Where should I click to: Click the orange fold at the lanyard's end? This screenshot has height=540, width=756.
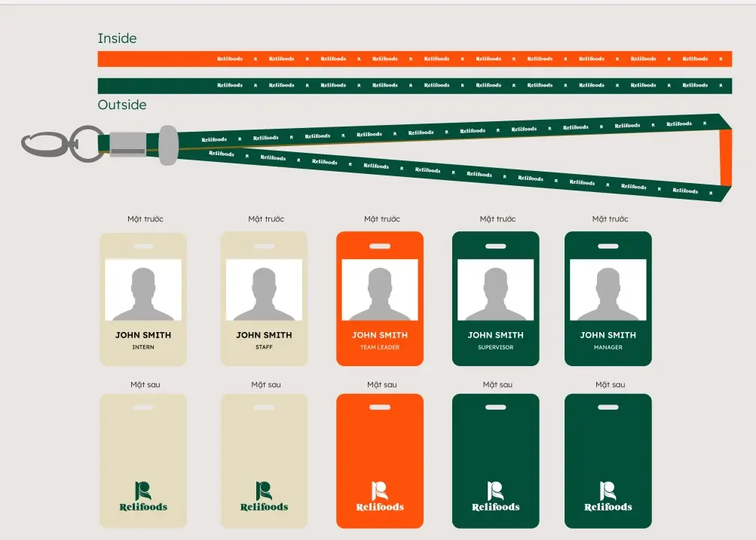(x=726, y=157)
